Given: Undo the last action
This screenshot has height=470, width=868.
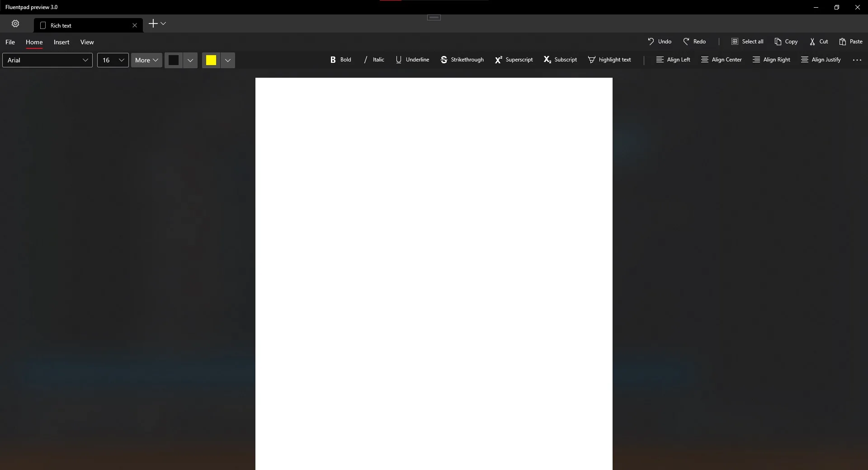Looking at the screenshot, I should pyautogui.click(x=660, y=42).
